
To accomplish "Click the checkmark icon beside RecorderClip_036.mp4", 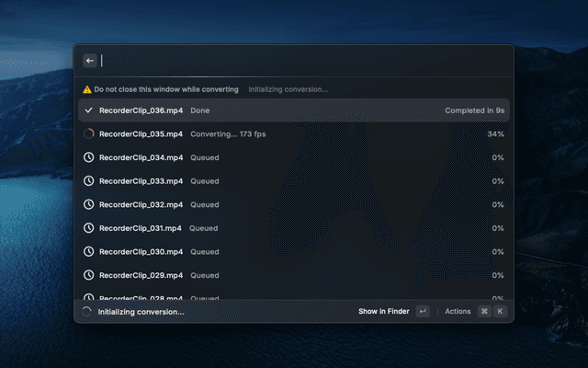I will click(x=88, y=110).
